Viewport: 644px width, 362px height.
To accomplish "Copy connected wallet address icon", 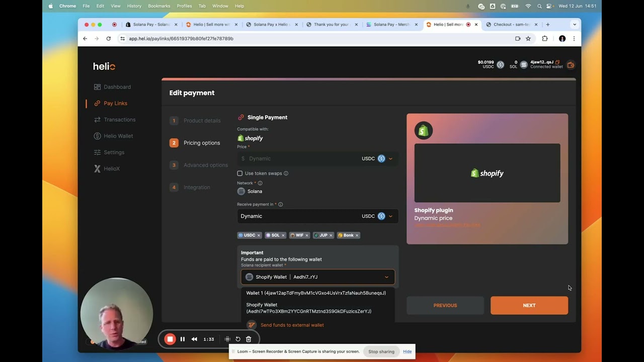I will pos(557,62).
